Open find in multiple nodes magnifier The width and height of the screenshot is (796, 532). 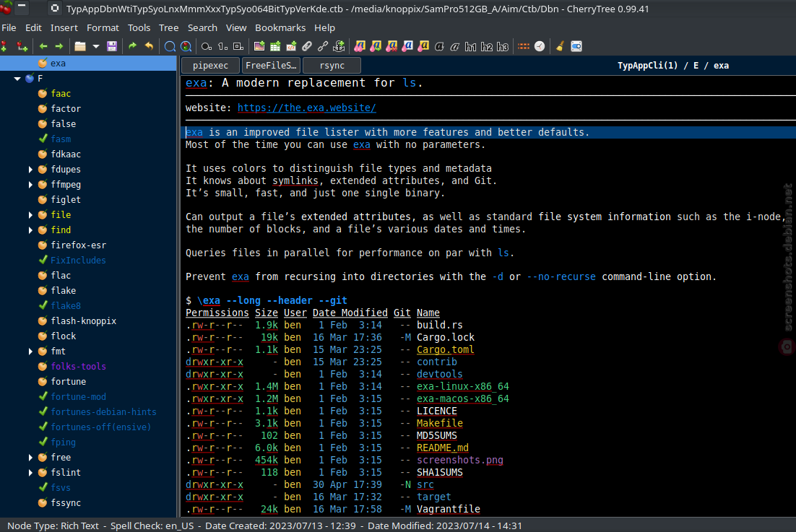(186, 47)
